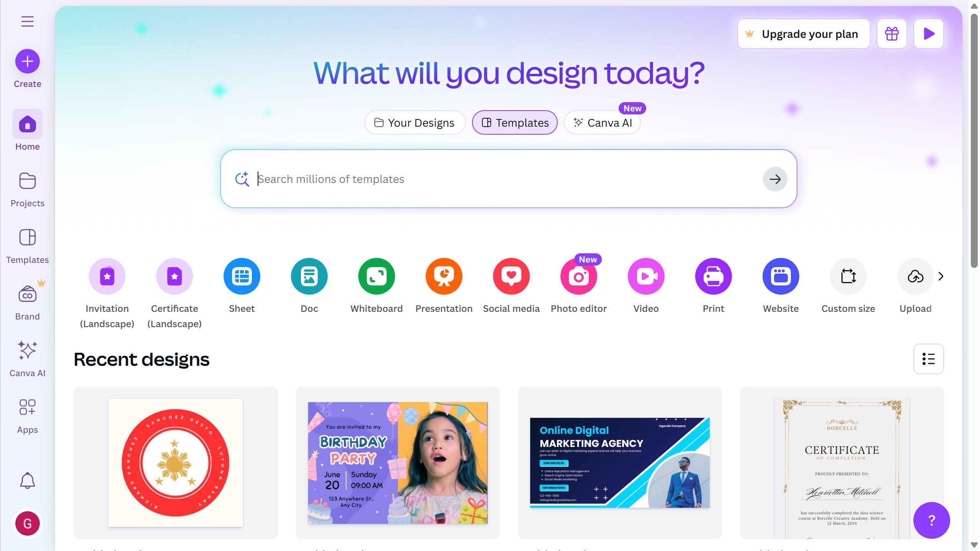Screen dimensions: 980x551
Task: Choose the Custom size option
Action: click(848, 276)
